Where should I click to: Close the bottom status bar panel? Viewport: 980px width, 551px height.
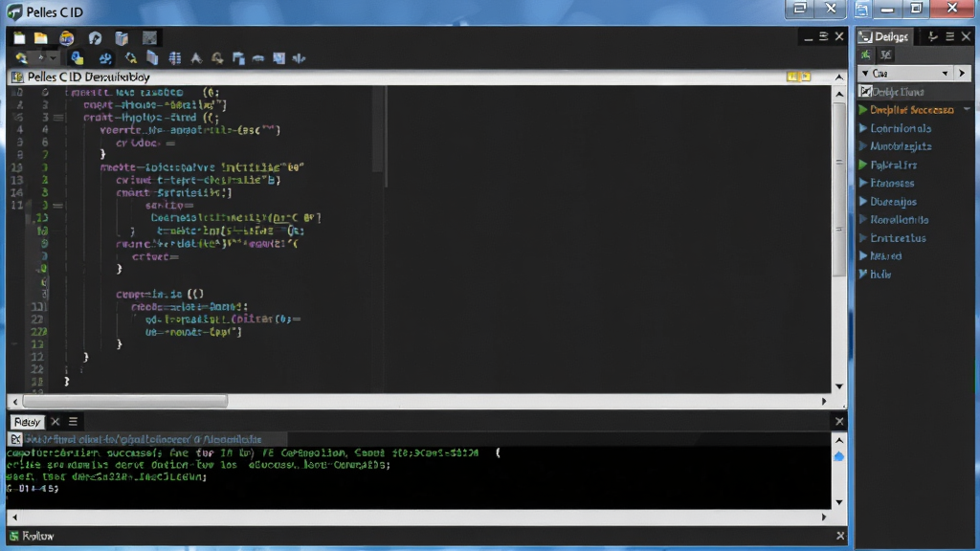click(840, 536)
